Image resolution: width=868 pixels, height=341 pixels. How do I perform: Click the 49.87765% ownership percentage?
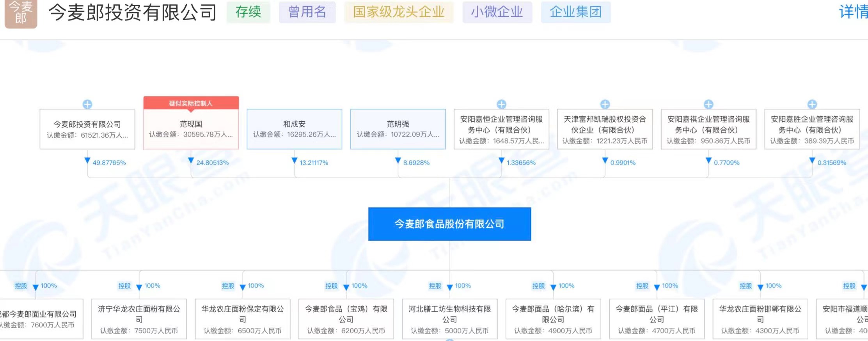[x=109, y=163]
